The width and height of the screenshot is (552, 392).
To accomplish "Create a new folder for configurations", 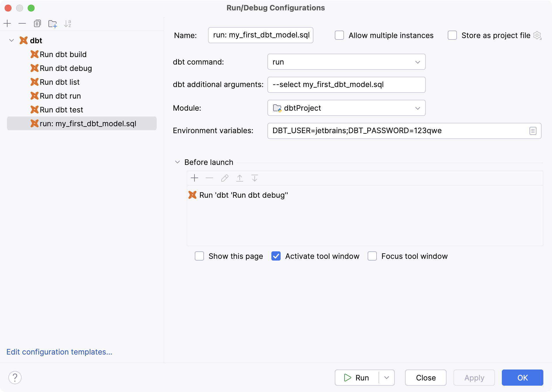I will point(52,24).
